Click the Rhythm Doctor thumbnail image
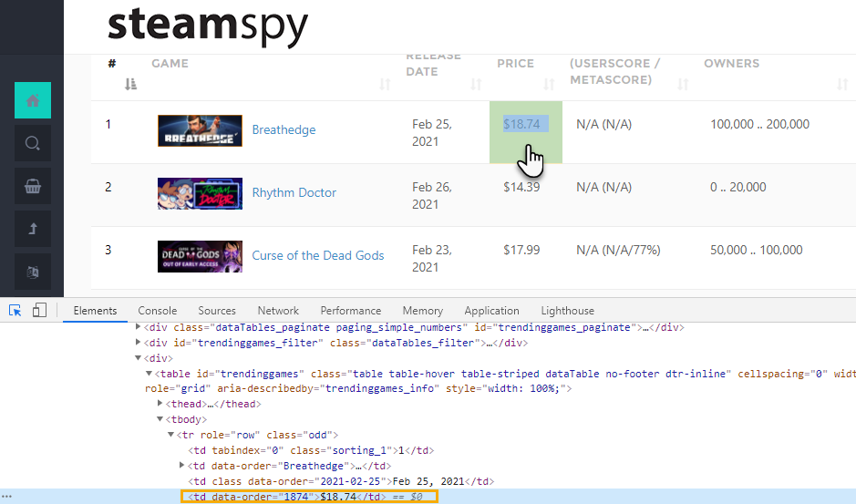Viewport: 856px width, 504px height. [200, 193]
